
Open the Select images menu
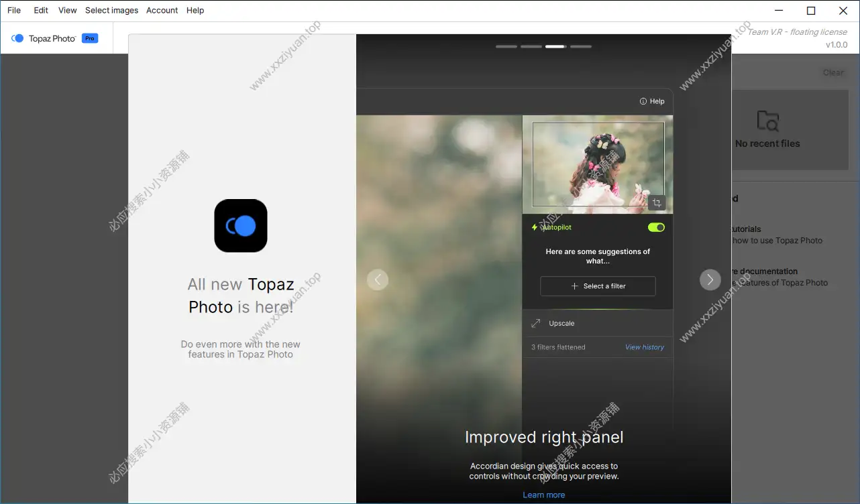111,10
